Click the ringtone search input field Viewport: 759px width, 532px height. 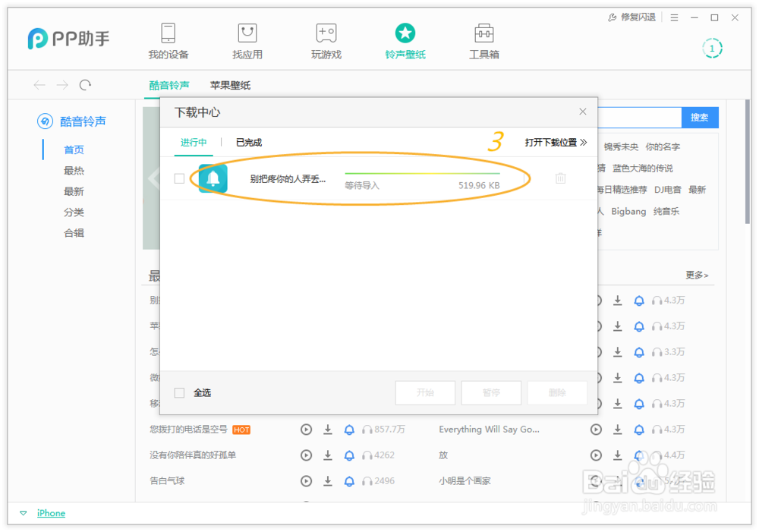(x=639, y=117)
